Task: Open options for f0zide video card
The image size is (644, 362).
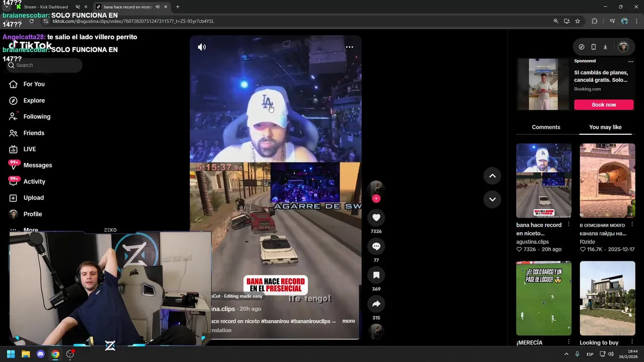Action: (x=632, y=224)
